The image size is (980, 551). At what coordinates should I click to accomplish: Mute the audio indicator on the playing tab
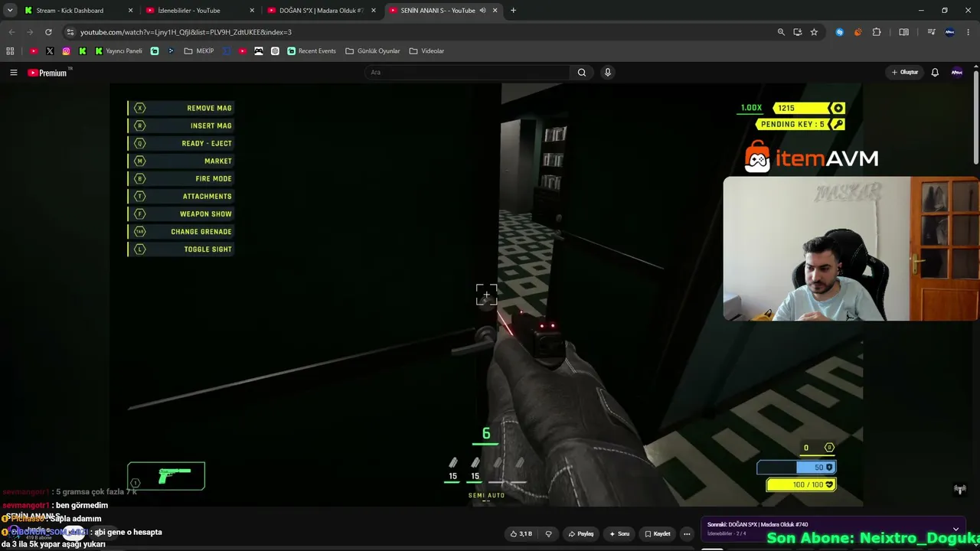point(483,11)
